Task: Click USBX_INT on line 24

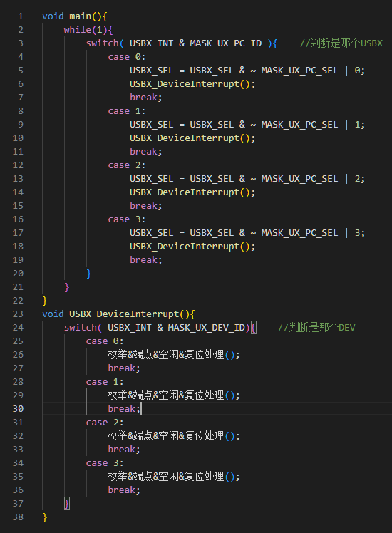Action: click(x=130, y=328)
